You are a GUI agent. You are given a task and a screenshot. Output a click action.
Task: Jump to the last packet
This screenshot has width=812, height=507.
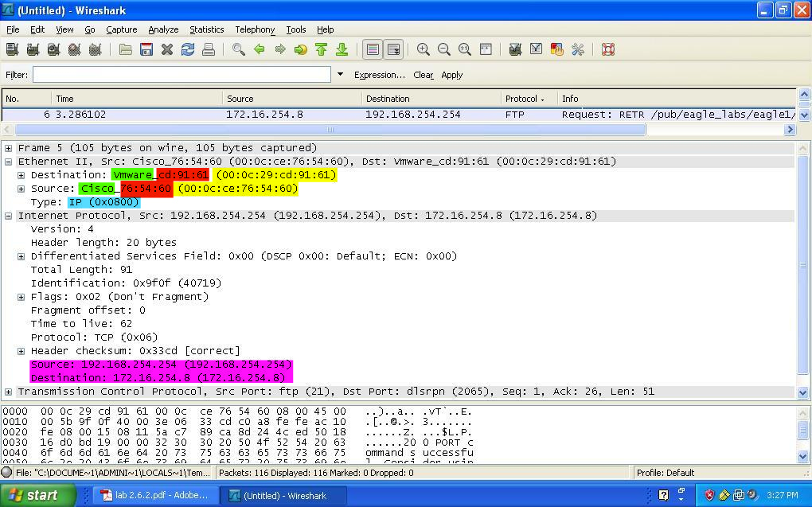coord(342,49)
